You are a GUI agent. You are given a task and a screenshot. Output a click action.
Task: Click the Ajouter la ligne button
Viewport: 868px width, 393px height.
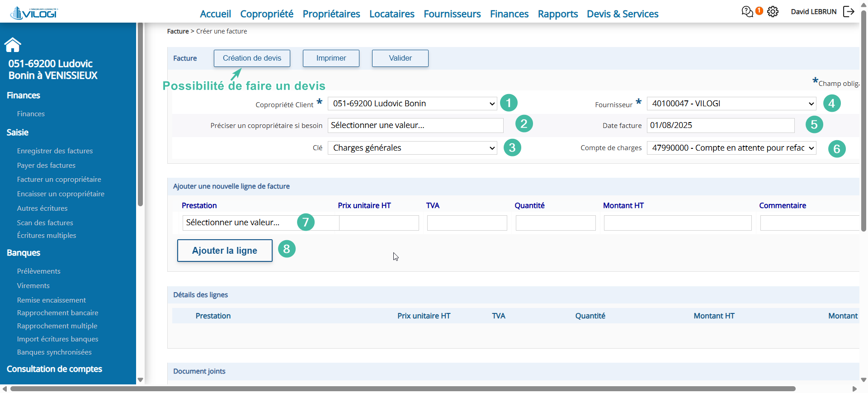coord(225,251)
